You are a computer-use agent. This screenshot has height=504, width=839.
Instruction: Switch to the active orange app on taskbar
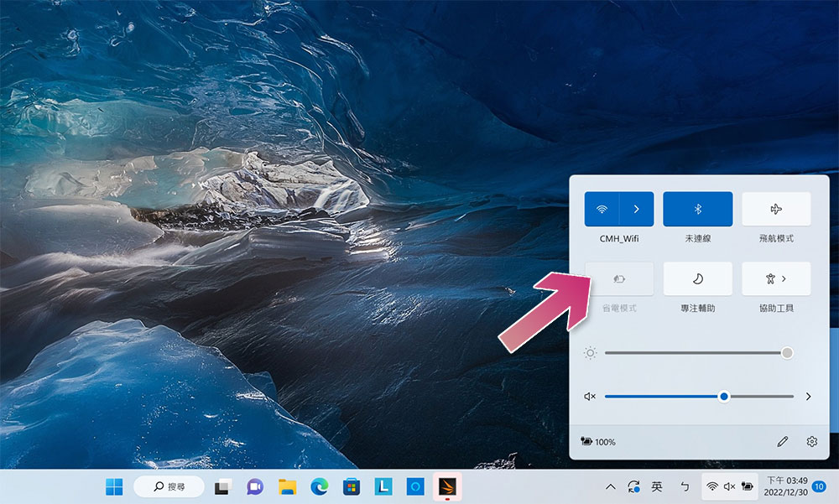click(447, 487)
